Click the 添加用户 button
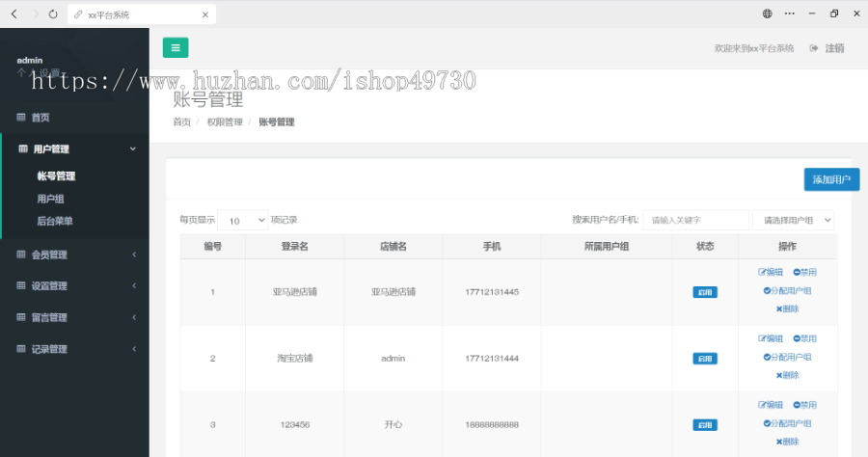The image size is (868, 457). (x=831, y=179)
